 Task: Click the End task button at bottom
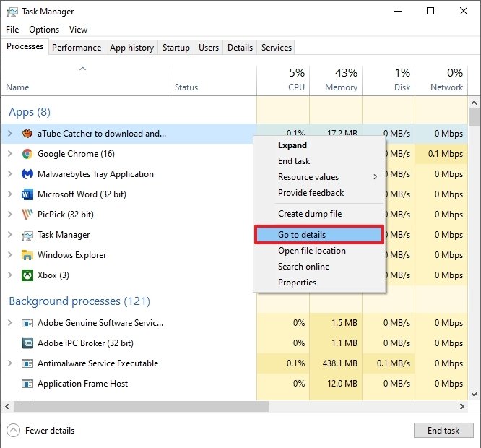(x=443, y=431)
